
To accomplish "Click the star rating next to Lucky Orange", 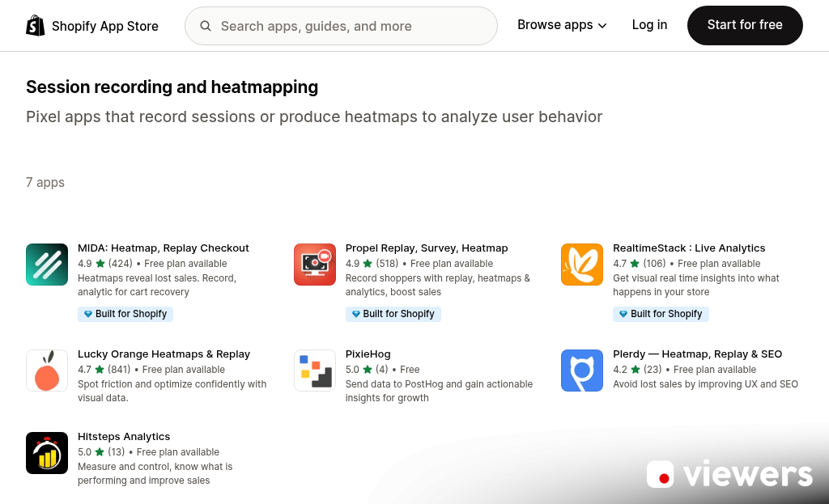I will 100,370.
